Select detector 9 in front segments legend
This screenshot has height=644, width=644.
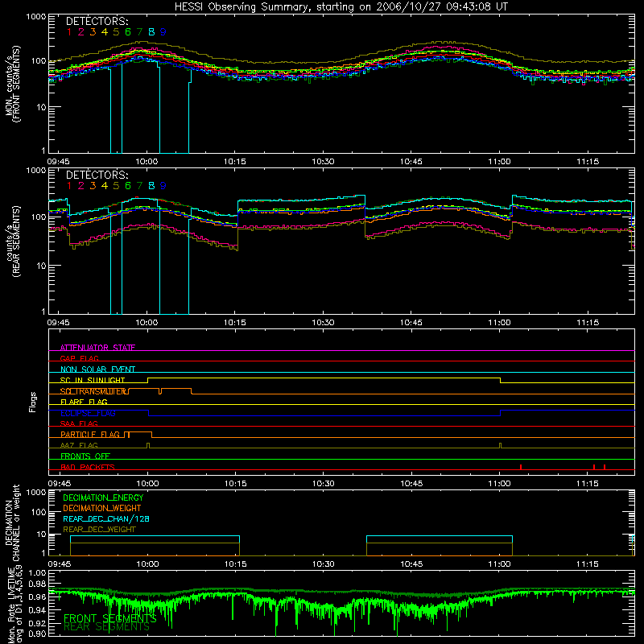pyautogui.click(x=163, y=32)
